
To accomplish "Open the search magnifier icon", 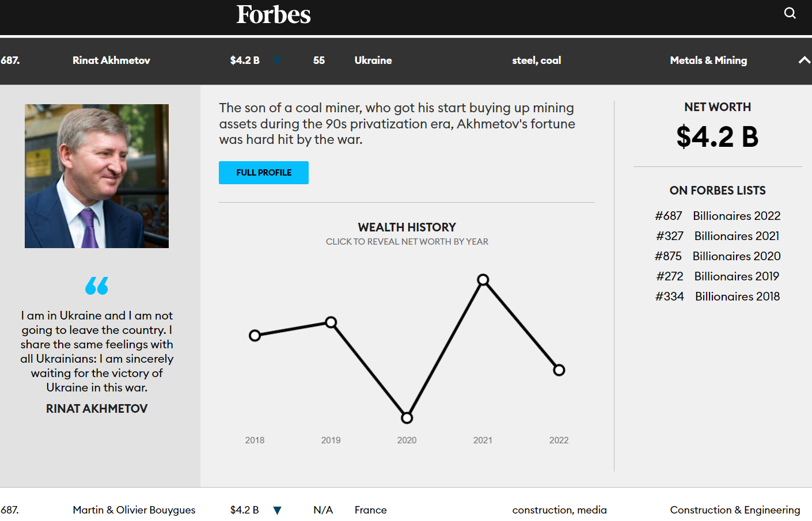I will click(x=790, y=13).
